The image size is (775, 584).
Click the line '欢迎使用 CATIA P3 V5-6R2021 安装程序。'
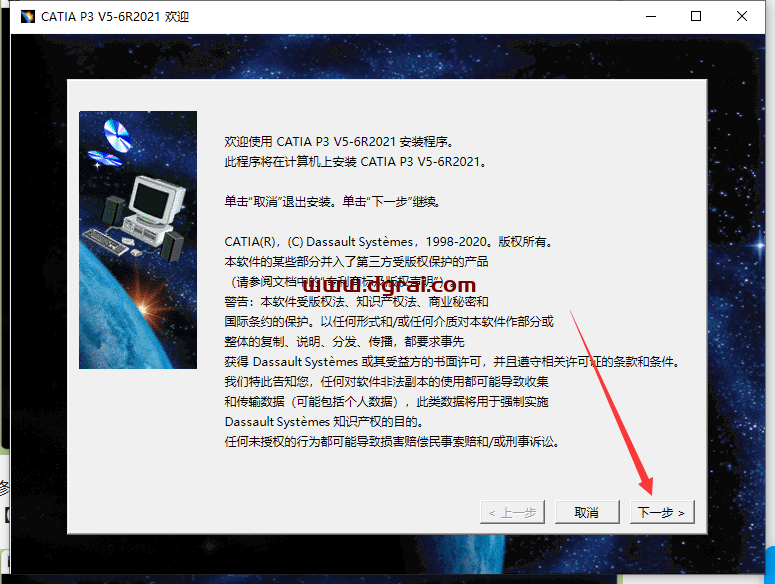point(339,142)
